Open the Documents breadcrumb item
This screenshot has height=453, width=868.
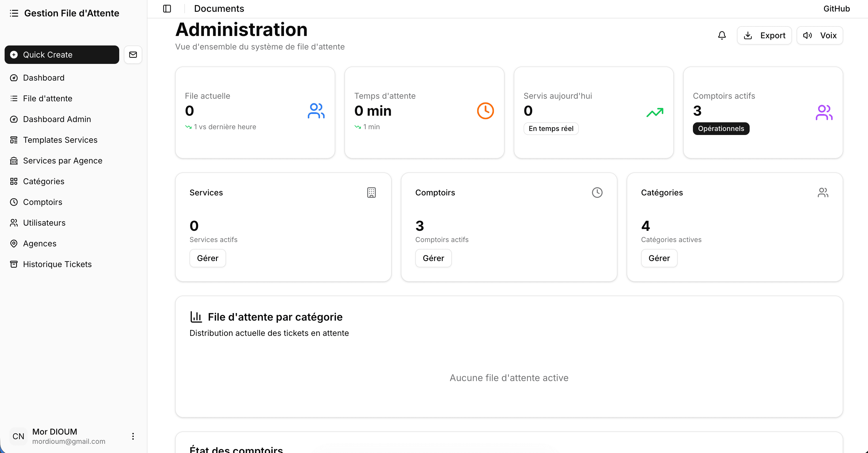point(219,8)
